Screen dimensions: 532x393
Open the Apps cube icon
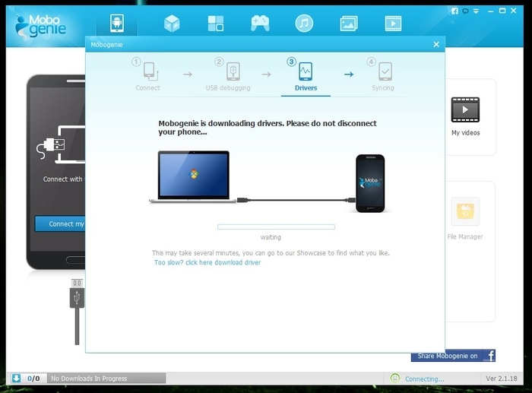click(x=172, y=24)
